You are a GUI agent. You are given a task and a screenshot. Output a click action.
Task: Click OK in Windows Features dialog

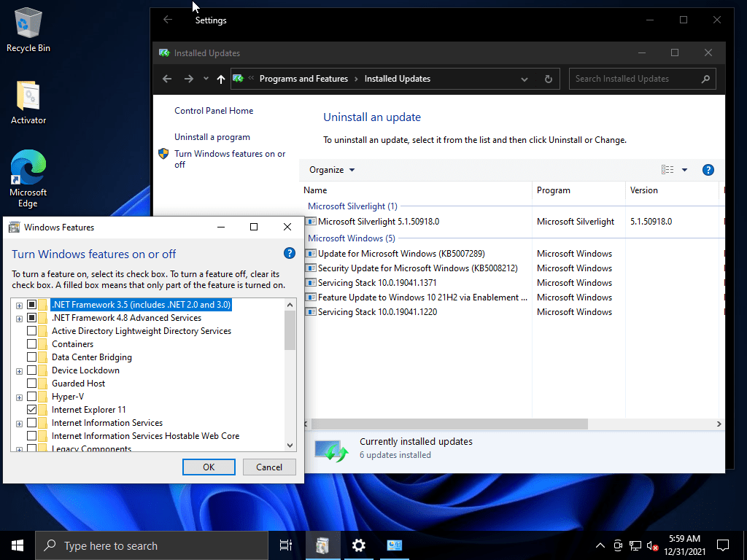pyautogui.click(x=209, y=467)
